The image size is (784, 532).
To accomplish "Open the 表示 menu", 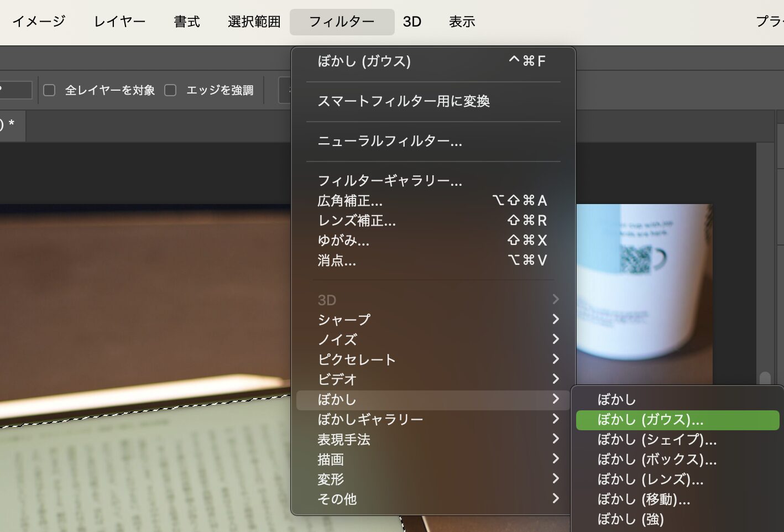I will coord(462,22).
